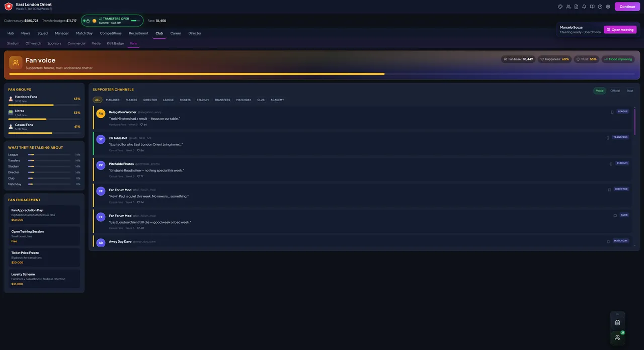The width and height of the screenshot is (644, 350).
Task: Open the Transfers Open window status pill
Action: click(112, 21)
